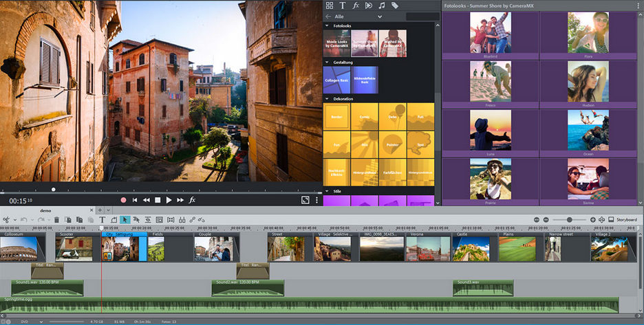
Task: Open the fx effects in preview controls
Action: [193, 200]
